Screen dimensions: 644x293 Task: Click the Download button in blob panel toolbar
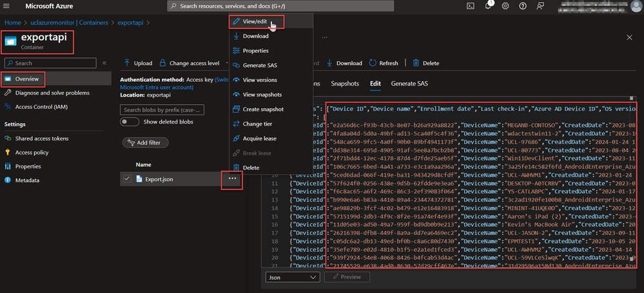(x=344, y=63)
